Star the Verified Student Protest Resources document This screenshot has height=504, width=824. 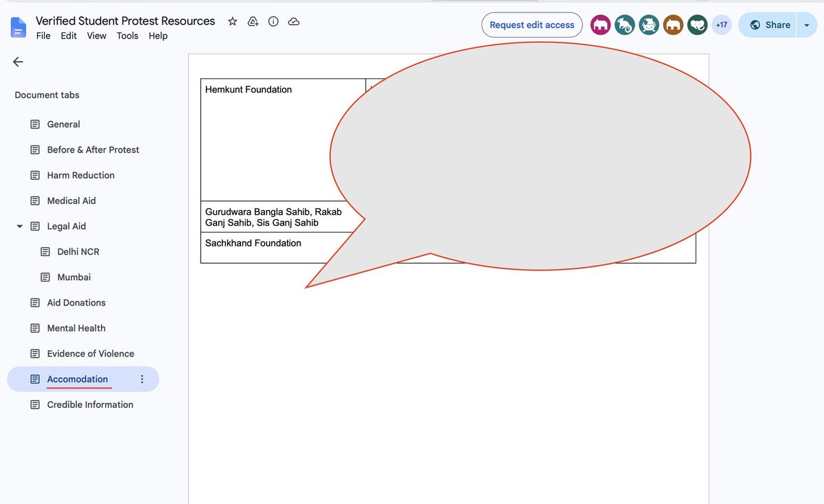click(x=233, y=21)
